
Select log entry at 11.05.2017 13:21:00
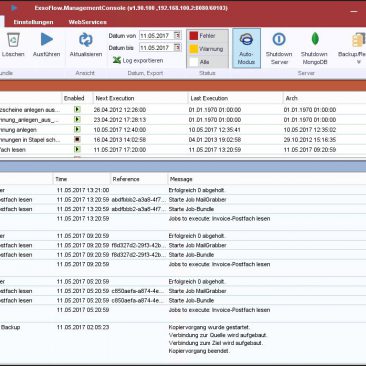[83, 190]
